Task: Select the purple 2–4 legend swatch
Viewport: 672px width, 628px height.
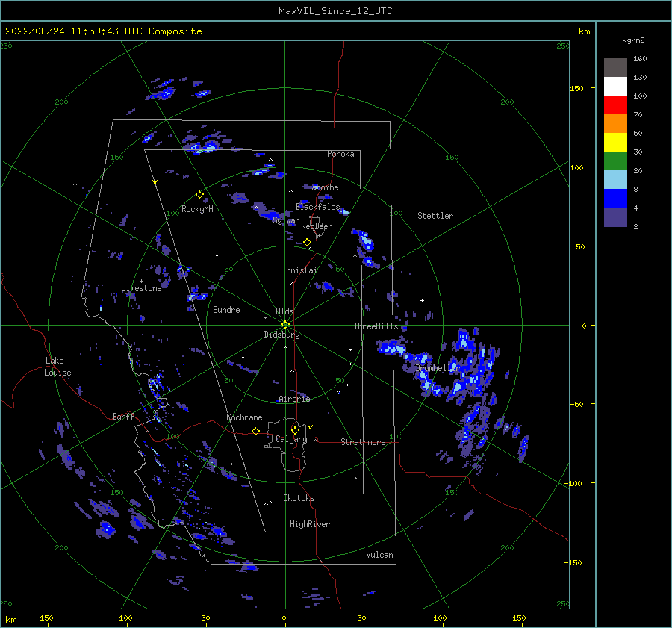Action: [615, 217]
